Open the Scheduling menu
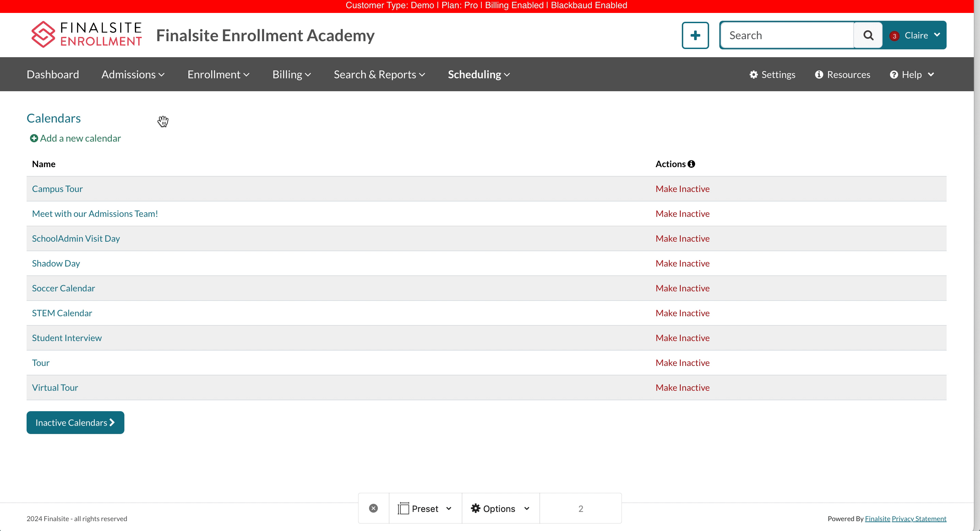980x531 pixels. [478, 75]
